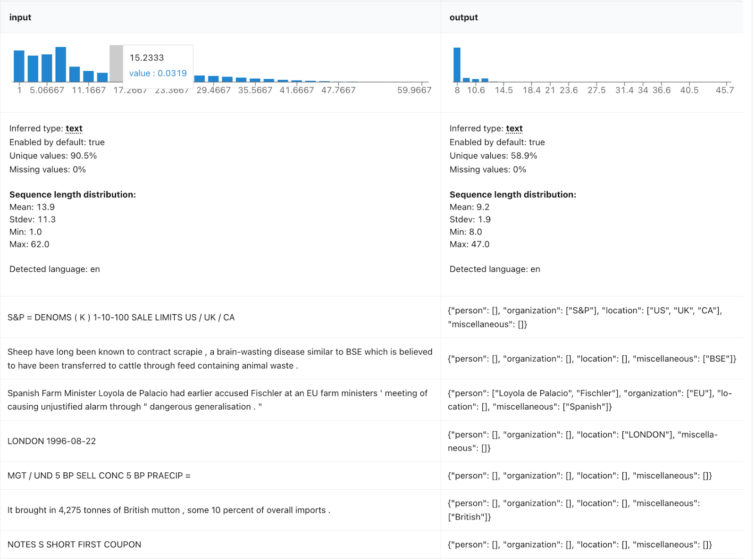
Task: Click the "output" column header
Action: tap(463, 17)
